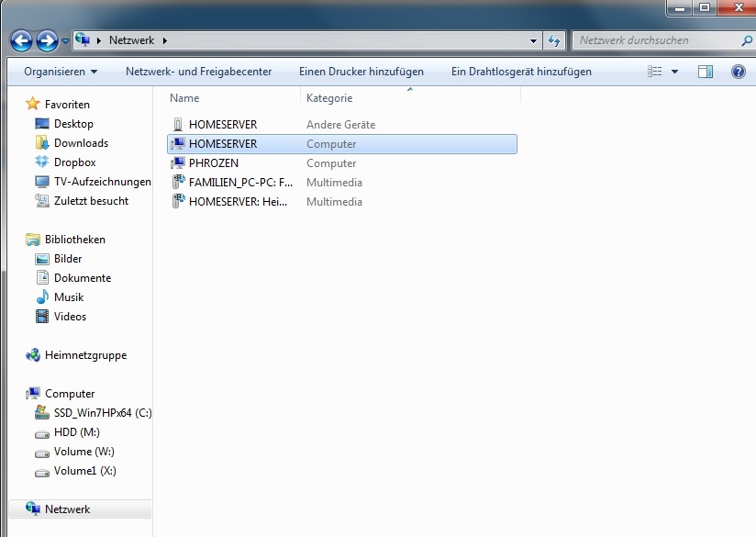Open the Videos library

[70, 317]
